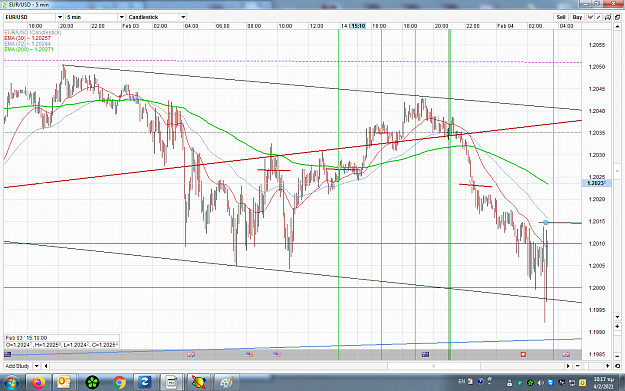Image resolution: width=625 pixels, height=391 pixels.
Task: Open Firefox from the taskbar
Action: (x=38, y=383)
